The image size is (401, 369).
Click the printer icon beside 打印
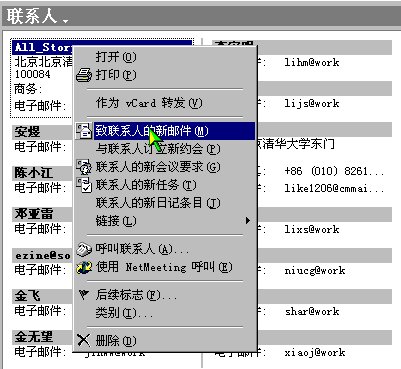coord(83,75)
